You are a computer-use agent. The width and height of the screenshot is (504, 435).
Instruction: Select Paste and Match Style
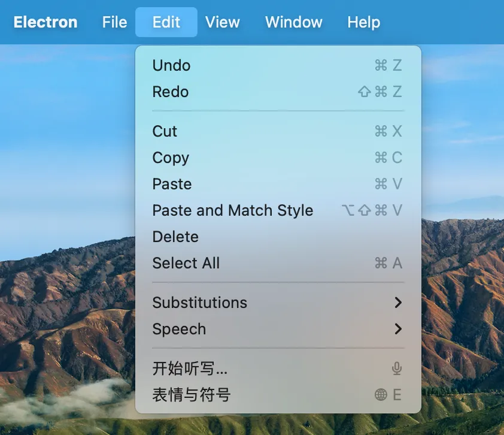coord(232,211)
